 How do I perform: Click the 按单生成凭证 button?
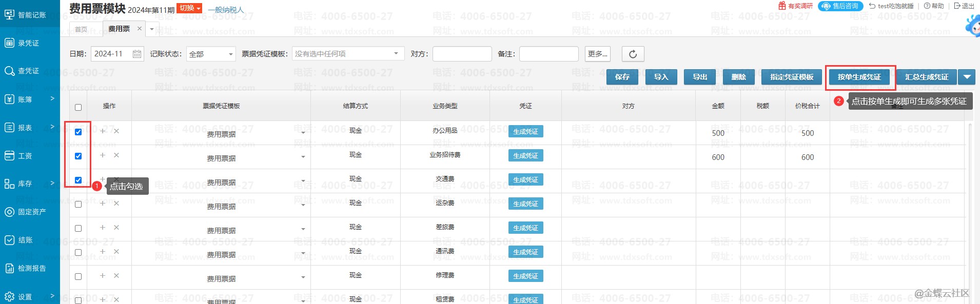859,77
